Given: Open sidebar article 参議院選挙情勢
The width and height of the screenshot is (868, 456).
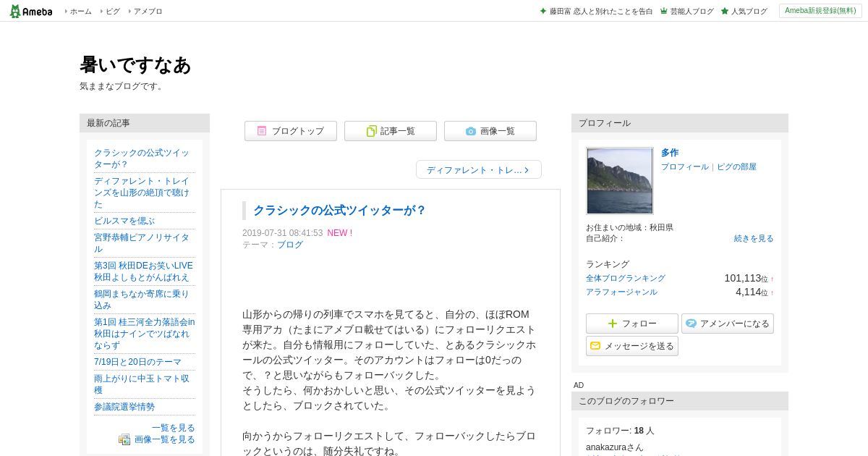Looking at the screenshot, I should (x=124, y=407).
